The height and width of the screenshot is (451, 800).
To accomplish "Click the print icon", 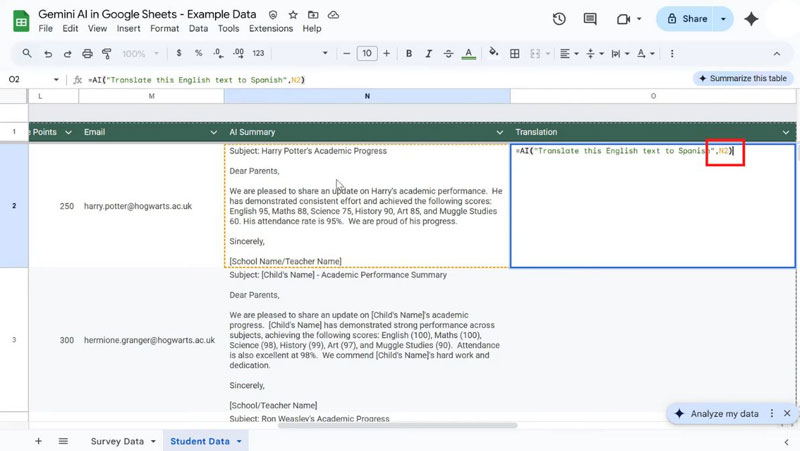I will tap(87, 54).
